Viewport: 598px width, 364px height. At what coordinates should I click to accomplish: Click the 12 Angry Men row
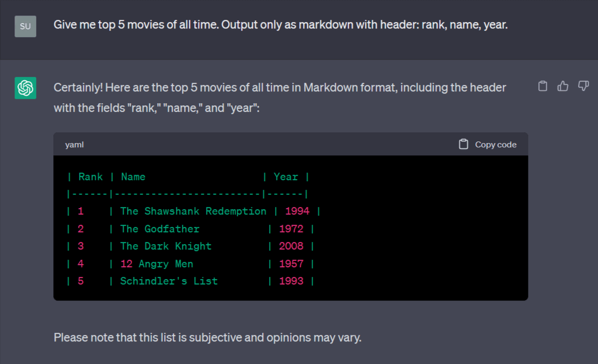pos(191,264)
